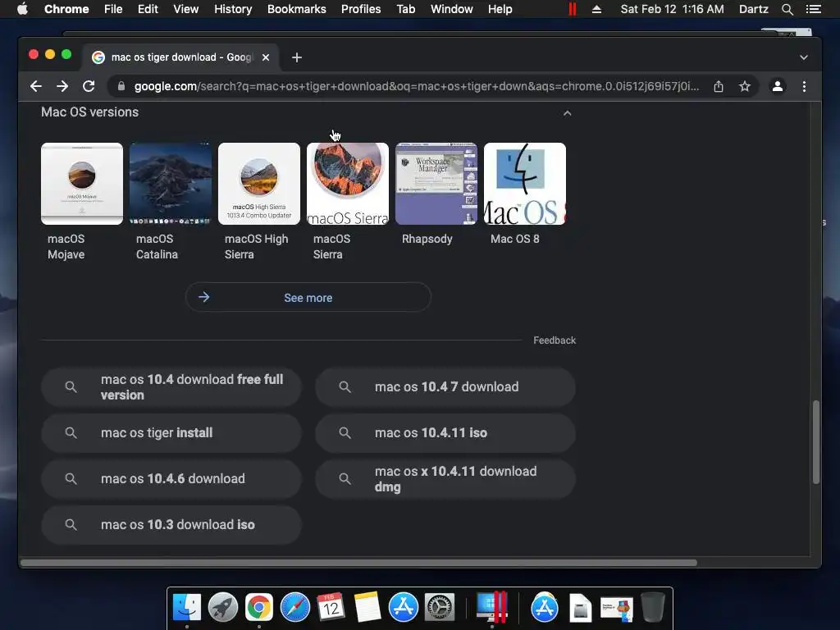Click the vertical page scrollbar thumb
Screen dimensions: 840x630
click(x=816, y=442)
